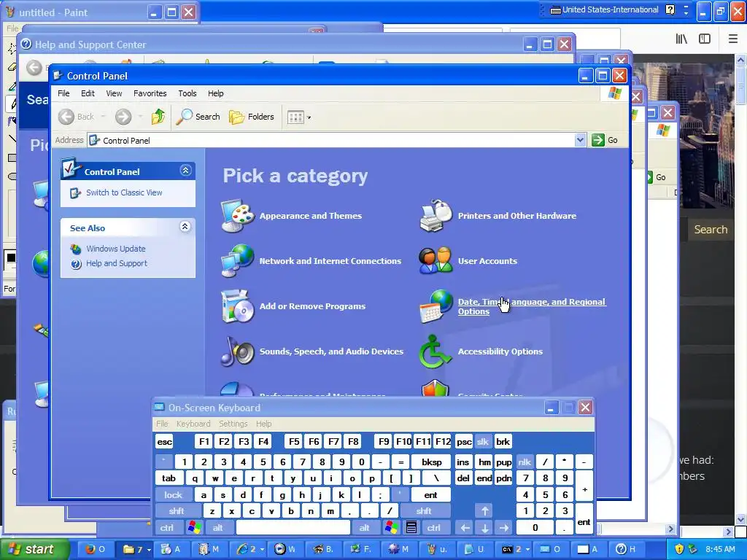Expand the folder group dropdown on taskbar
The height and width of the screenshot is (560, 747).
pyautogui.click(x=149, y=550)
